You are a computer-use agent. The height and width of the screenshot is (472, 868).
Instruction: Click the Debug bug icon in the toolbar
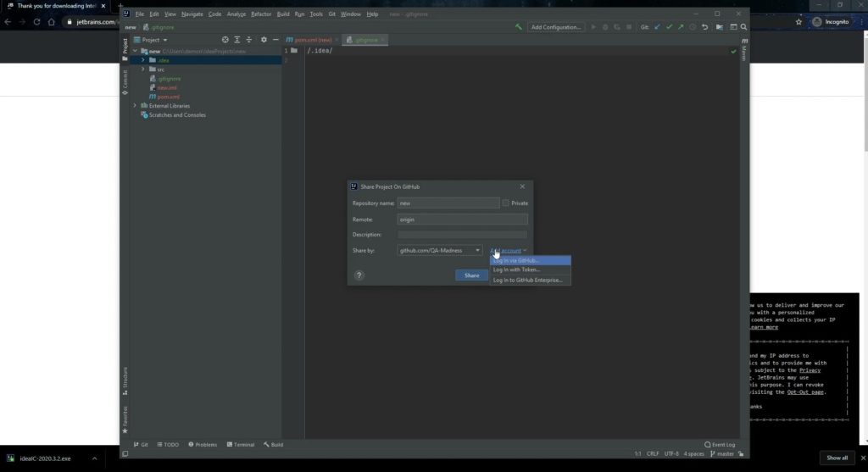[605, 27]
